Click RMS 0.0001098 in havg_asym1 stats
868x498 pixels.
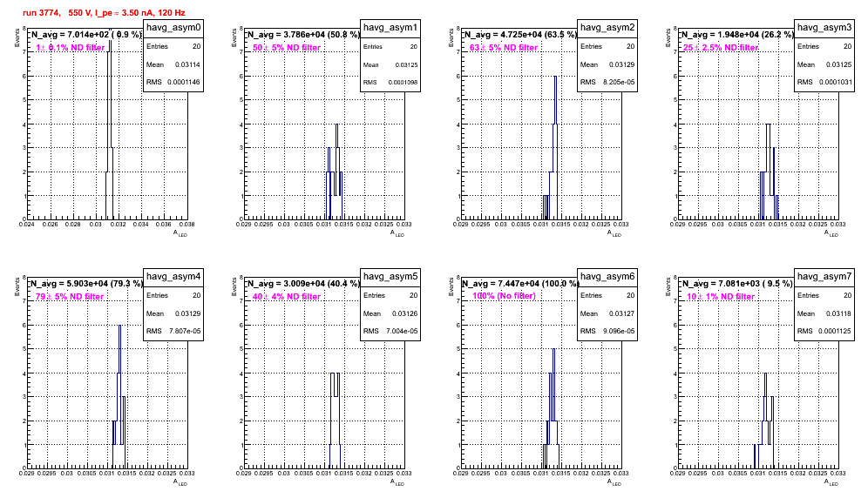point(390,82)
